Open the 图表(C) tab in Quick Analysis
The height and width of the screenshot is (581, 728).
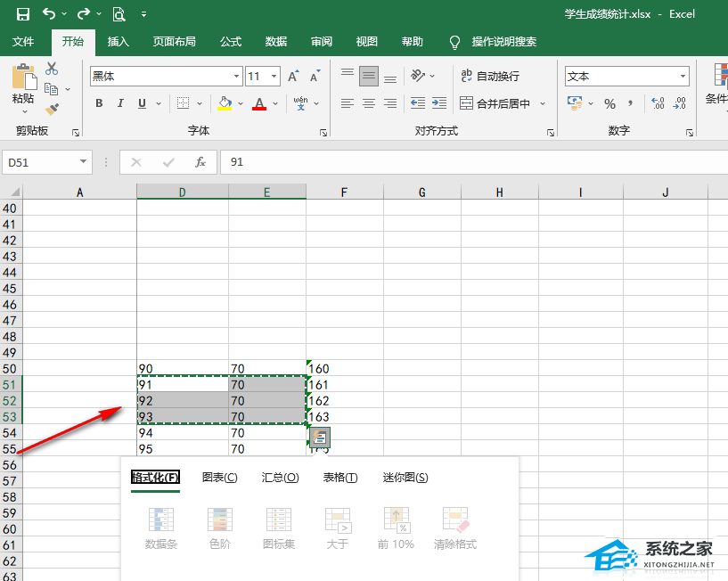[219, 478]
